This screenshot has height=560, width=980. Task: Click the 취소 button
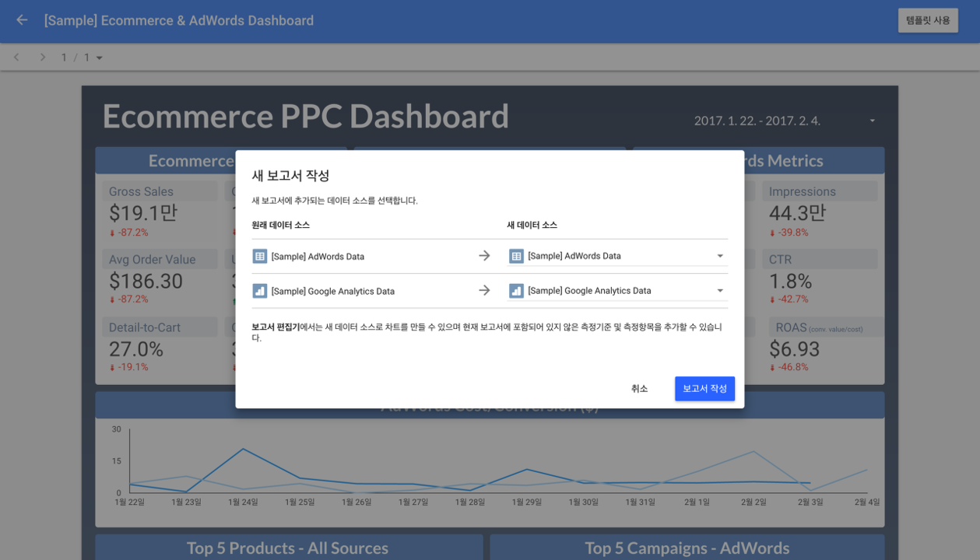tap(639, 389)
